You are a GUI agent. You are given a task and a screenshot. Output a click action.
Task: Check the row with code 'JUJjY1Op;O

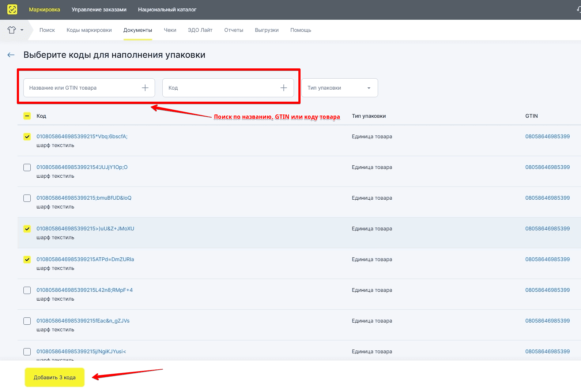point(27,167)
